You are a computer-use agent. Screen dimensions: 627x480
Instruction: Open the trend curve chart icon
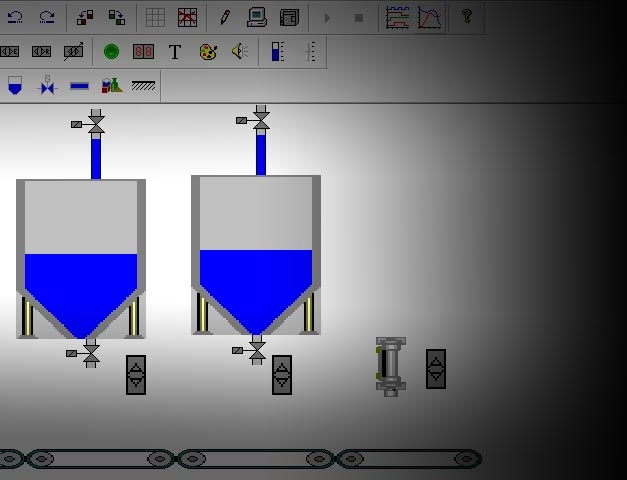pyautogui.click(x=429, y=17)
